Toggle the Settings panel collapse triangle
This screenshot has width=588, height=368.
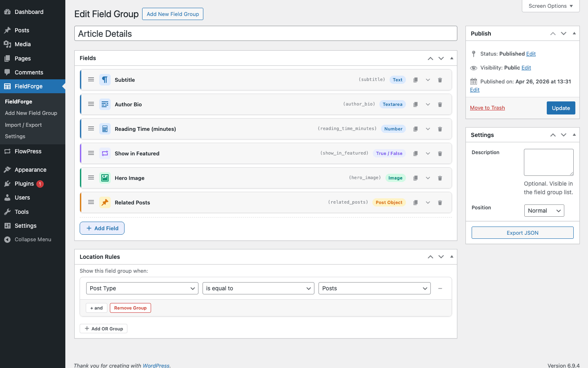coord(574,135)
